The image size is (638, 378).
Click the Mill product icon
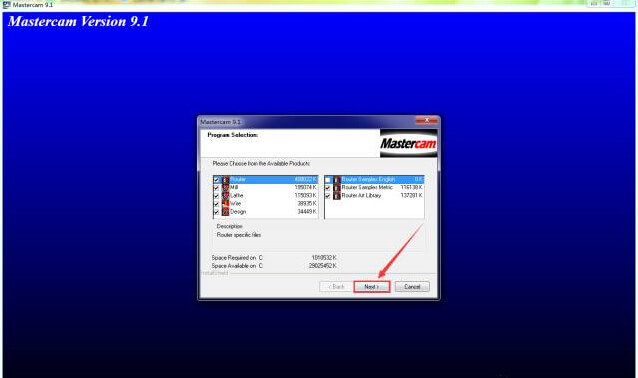[x=225, y=188]
